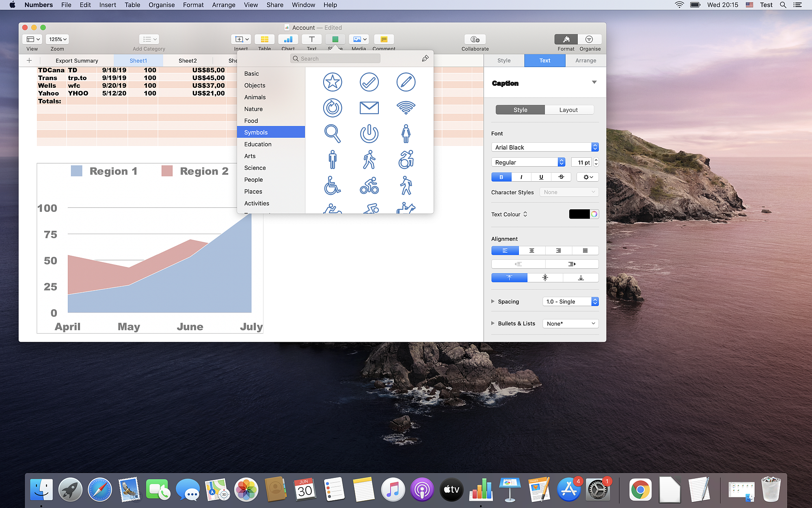The width and height of the screenshot is (812, 508).
Task: Open the Font style dropdown Regular
Action: [527, 162]
